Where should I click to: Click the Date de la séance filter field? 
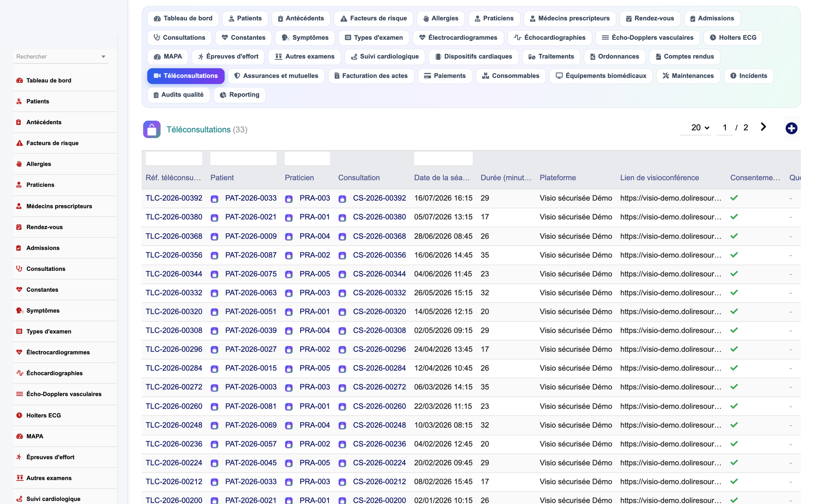443,159
